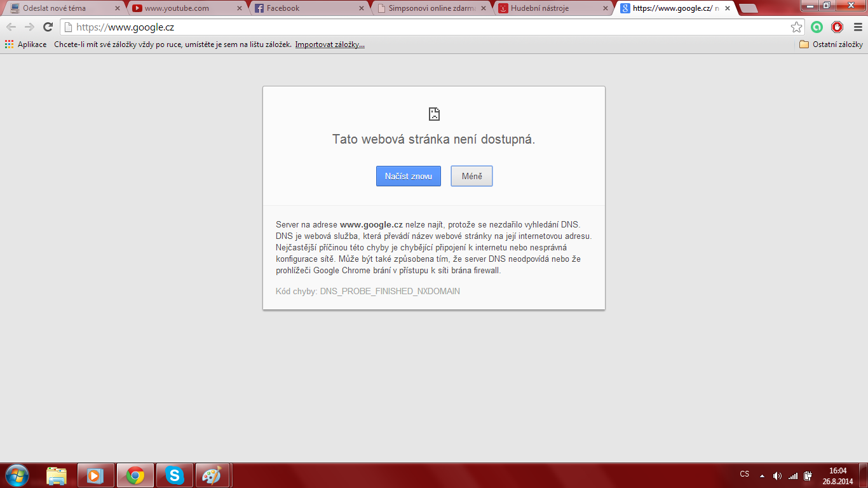
Task: Open the Ostatní záložky bookmarks folder
Action: click(831, 44)
